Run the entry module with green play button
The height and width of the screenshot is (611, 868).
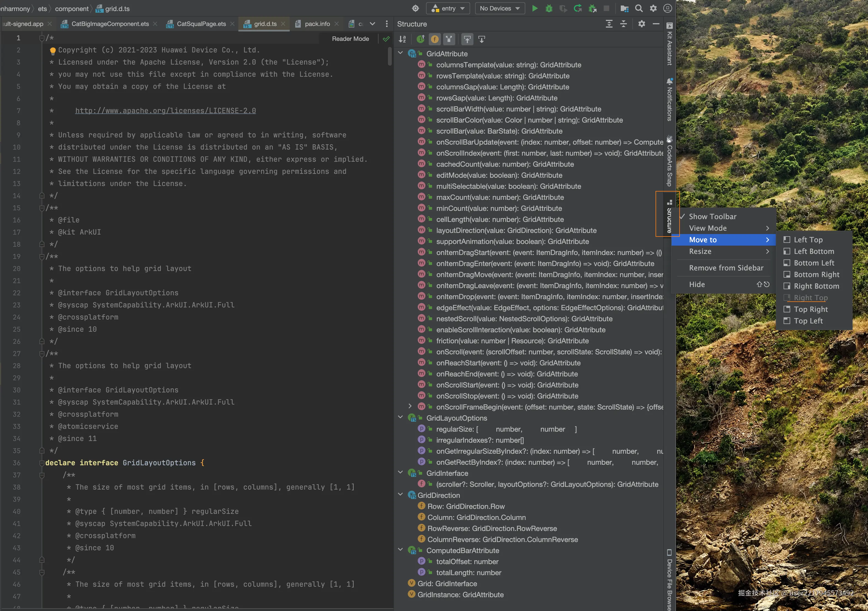[534, 8]
